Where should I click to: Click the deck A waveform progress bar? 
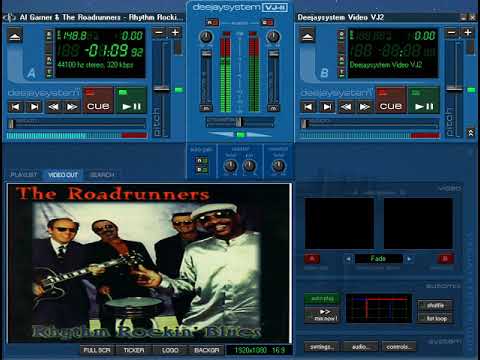pos(77,136)
